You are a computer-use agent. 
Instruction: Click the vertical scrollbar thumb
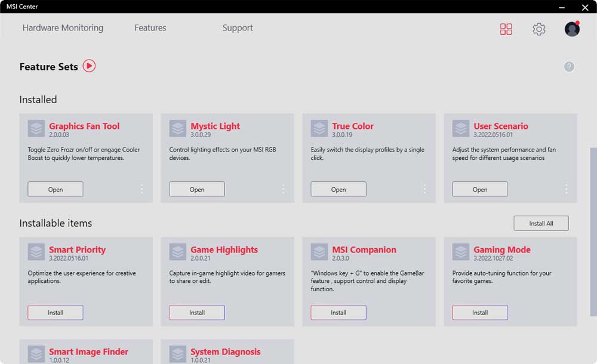[593, 232]
